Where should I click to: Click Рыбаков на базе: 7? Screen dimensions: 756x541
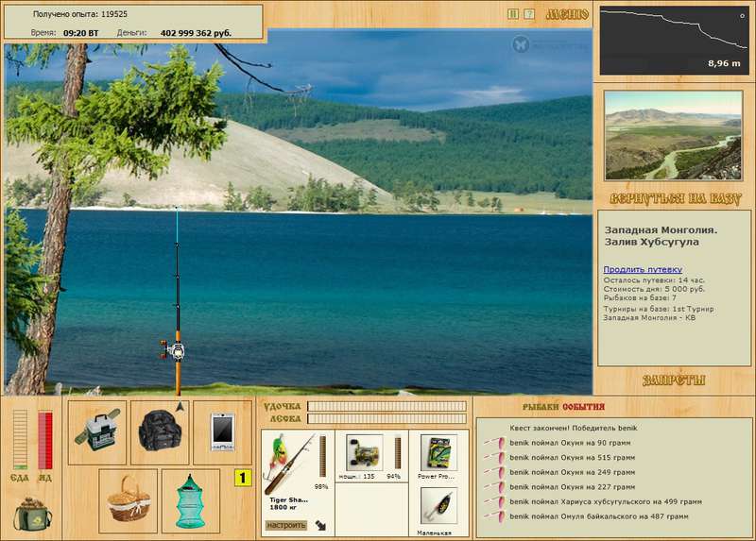click(x=640, y=297)
